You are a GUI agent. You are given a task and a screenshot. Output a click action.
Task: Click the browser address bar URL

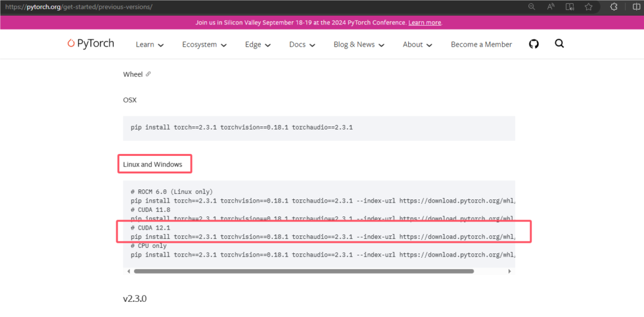point(79,6)
